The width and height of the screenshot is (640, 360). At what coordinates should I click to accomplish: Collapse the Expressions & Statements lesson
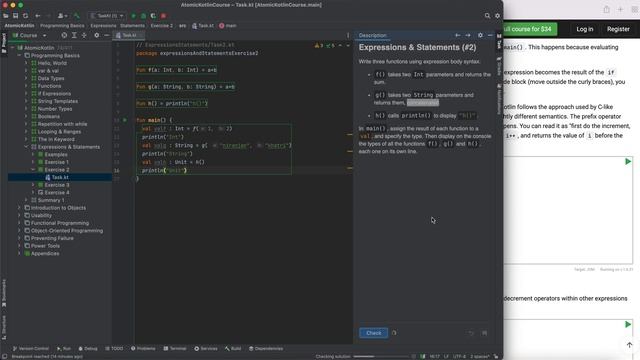26,147
